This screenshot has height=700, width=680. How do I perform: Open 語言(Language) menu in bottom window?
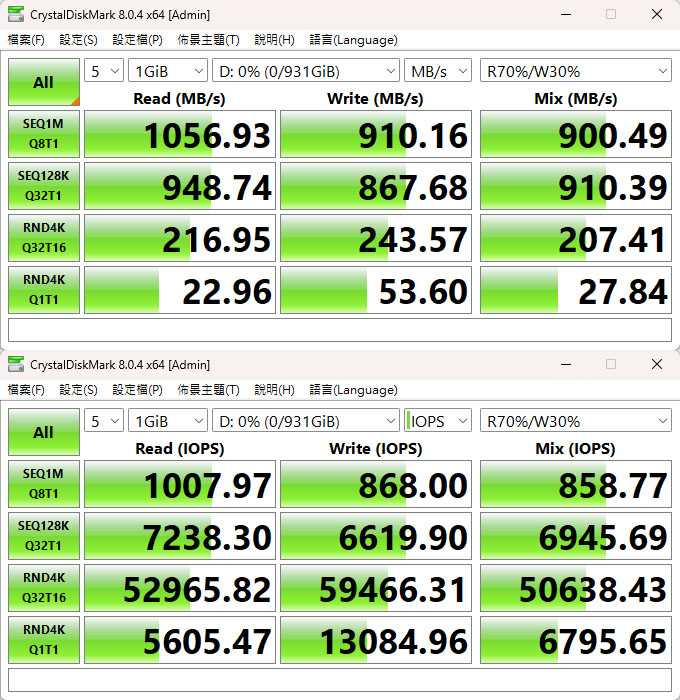point(353,390)
